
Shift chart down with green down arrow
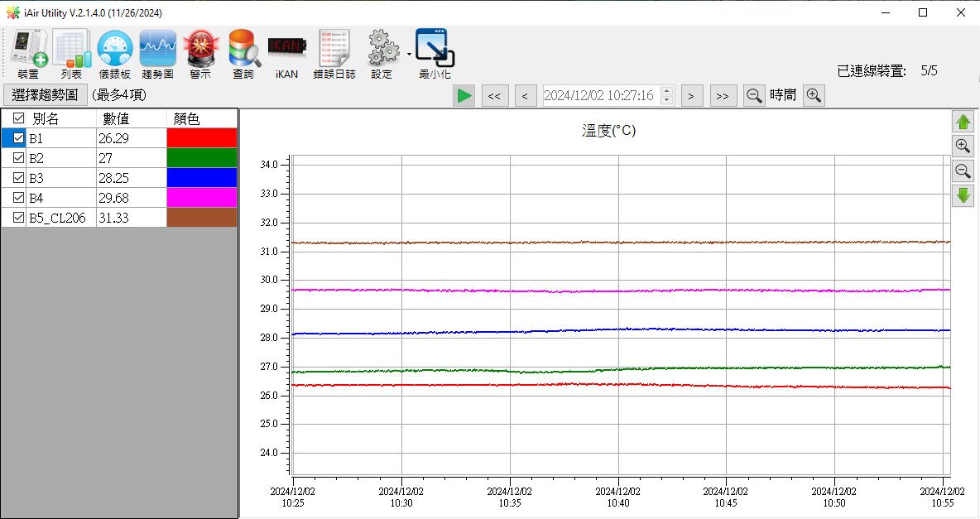point(963,195)
